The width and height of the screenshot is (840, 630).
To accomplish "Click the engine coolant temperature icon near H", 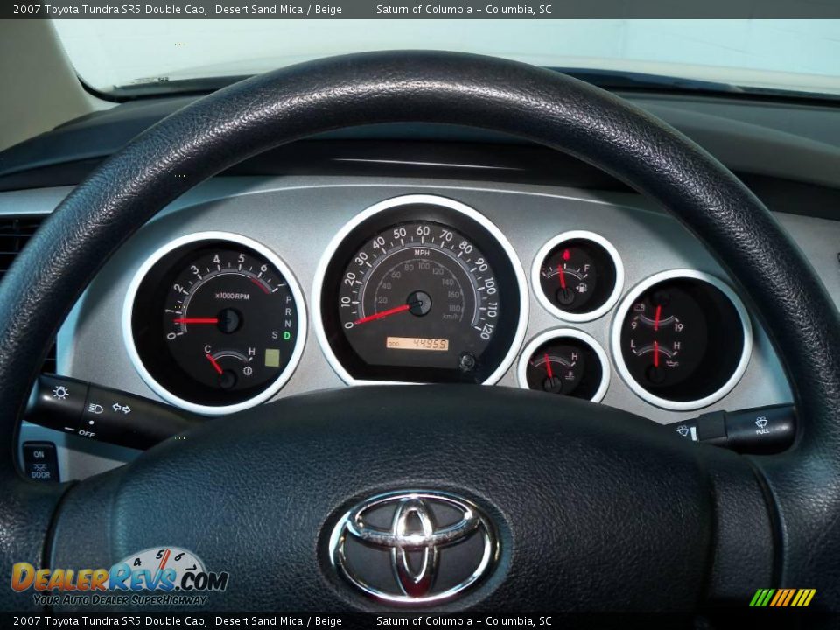I will click(x=570, y=375).
